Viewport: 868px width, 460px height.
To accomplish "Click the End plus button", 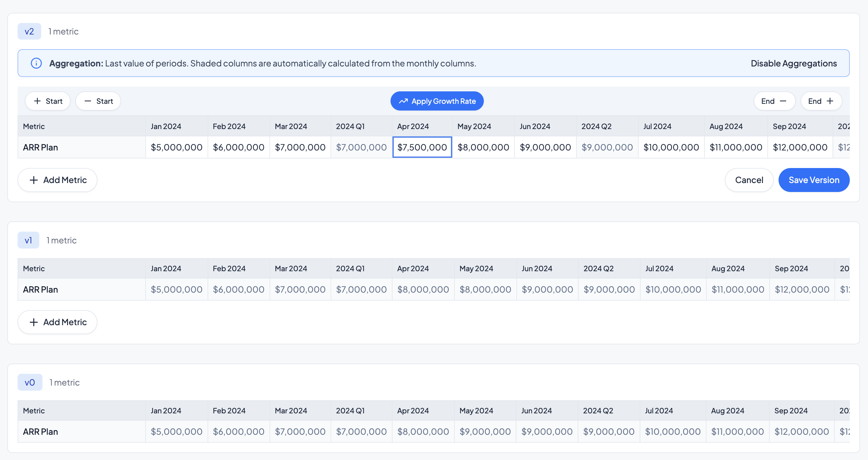I will (x=821, y=101).
